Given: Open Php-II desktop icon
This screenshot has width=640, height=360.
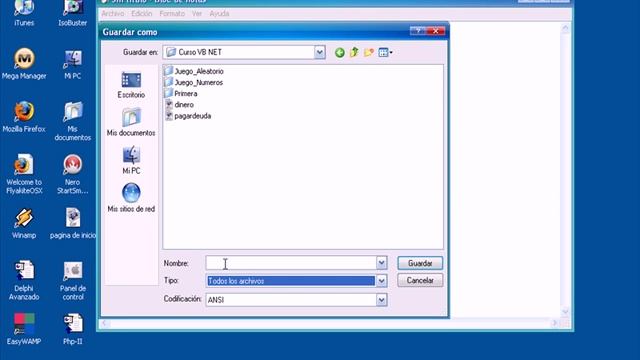Looking at the screenshot, I should tap(73, 329).
